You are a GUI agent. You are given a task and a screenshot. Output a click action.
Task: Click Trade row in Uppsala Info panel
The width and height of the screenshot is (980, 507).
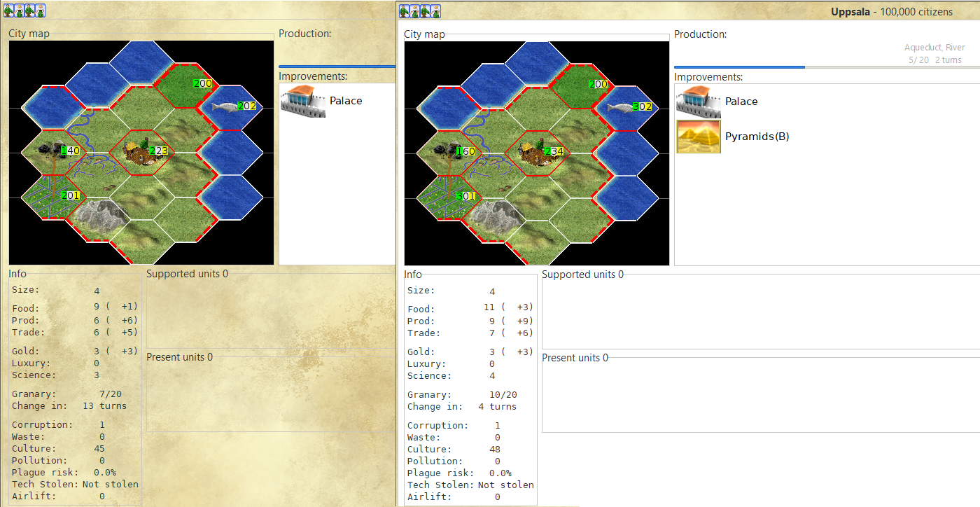[470, 333]
